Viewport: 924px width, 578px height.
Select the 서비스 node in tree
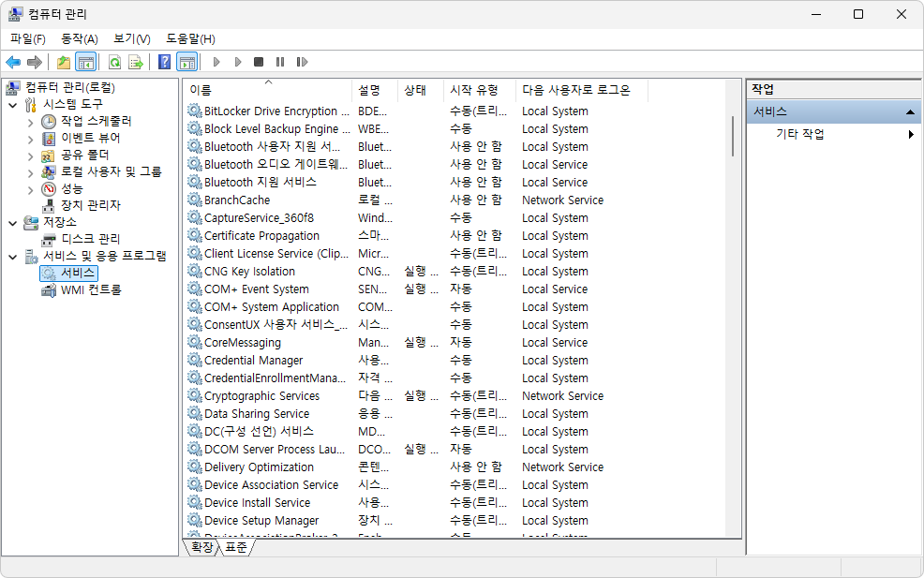(69, 273)
